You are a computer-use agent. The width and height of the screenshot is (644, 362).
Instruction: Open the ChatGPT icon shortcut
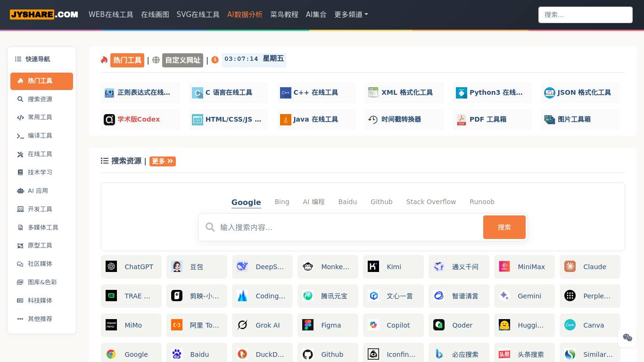[x=111, y=267]
